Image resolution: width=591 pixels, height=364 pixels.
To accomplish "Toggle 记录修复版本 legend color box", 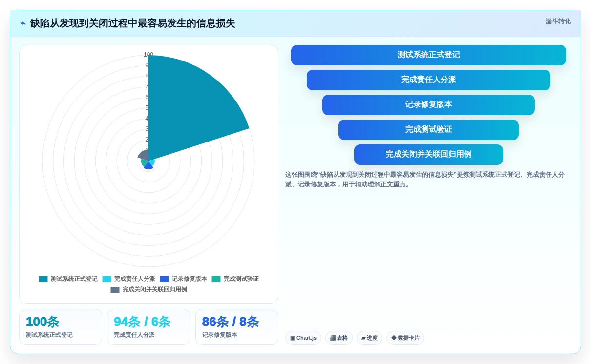I will (164, 279).
